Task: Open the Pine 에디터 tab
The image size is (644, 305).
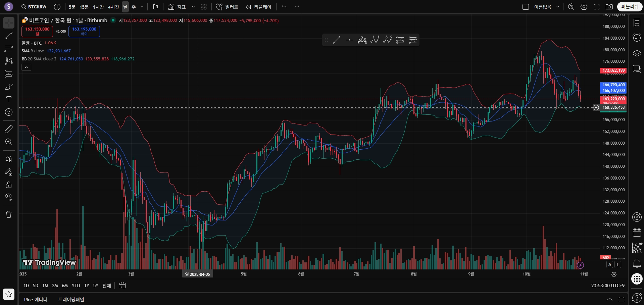Action: (36, 299)
